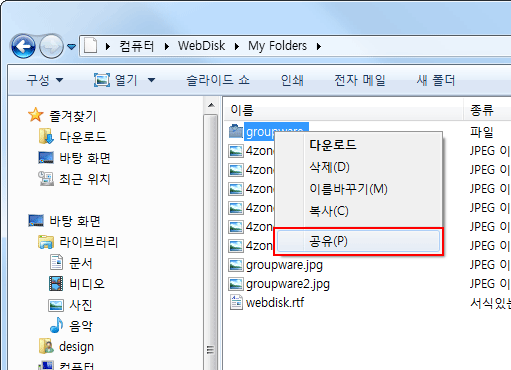Select the groupware.jpg file
This screenshot has height=370, width=511.
284,265
